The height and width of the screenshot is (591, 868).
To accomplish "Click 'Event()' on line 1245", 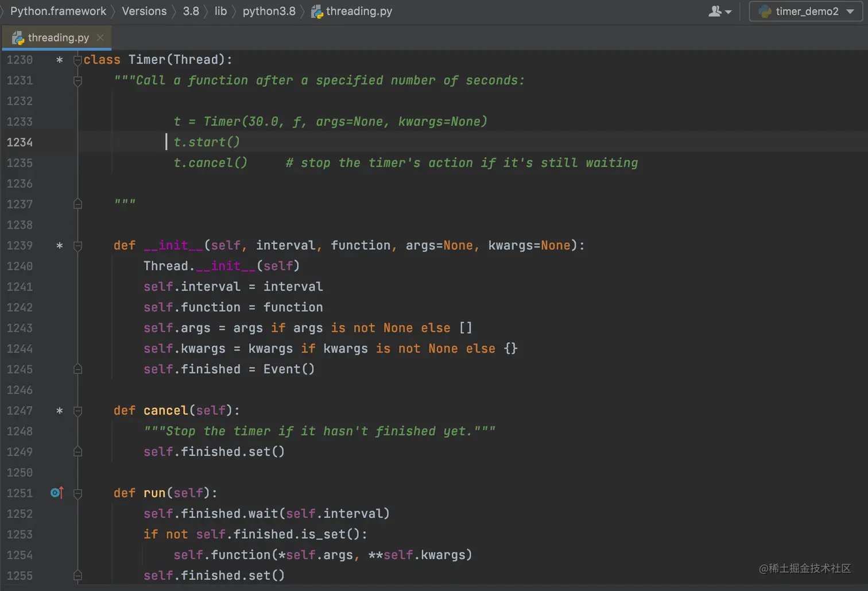I will click(289, 369).
